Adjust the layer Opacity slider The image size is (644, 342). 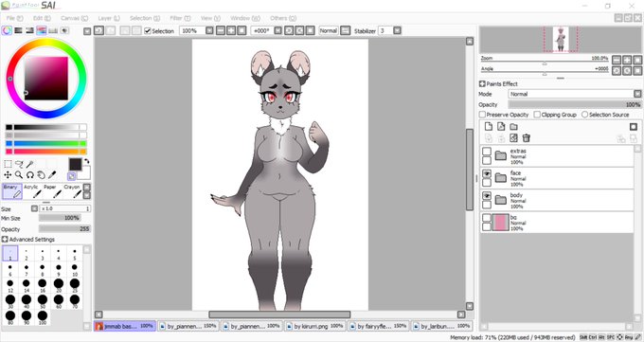click(575, 105)
